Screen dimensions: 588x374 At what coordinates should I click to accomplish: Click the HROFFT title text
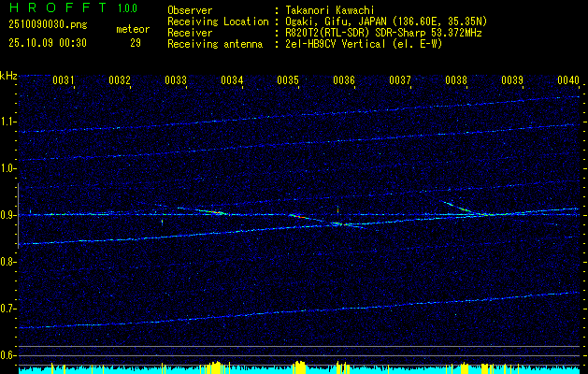52,9
